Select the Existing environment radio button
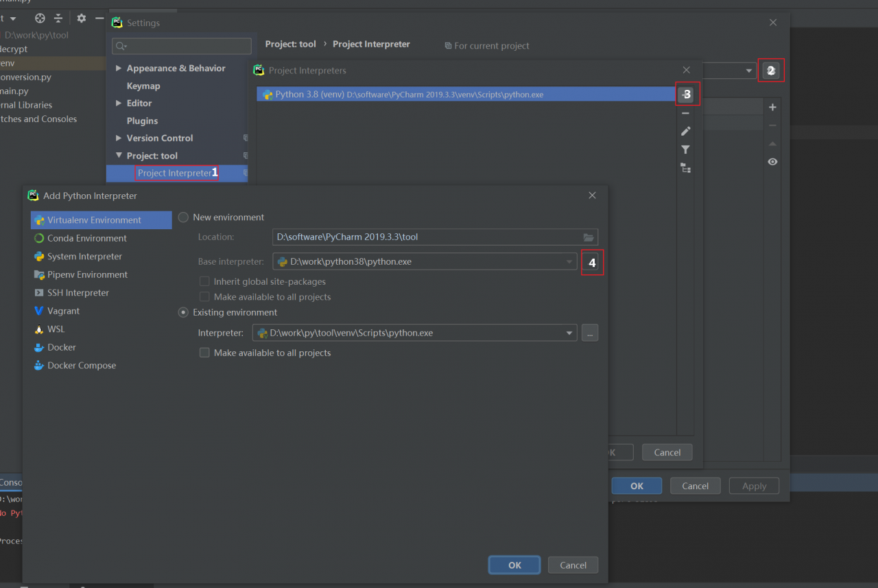The height and width of the screenshot is (588, 878). (x=183, y=313)
